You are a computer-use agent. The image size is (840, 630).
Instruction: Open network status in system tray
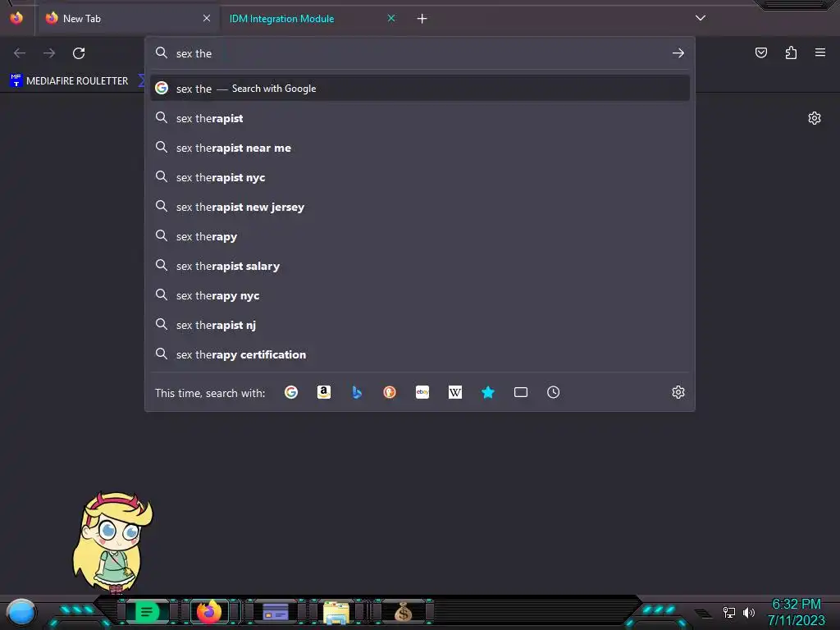pos(729,612)
